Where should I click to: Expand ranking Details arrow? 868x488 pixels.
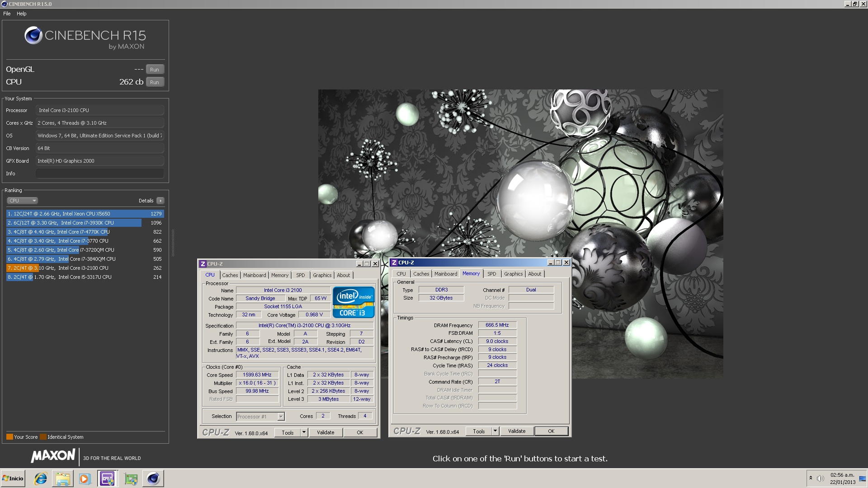coord(160,201)
